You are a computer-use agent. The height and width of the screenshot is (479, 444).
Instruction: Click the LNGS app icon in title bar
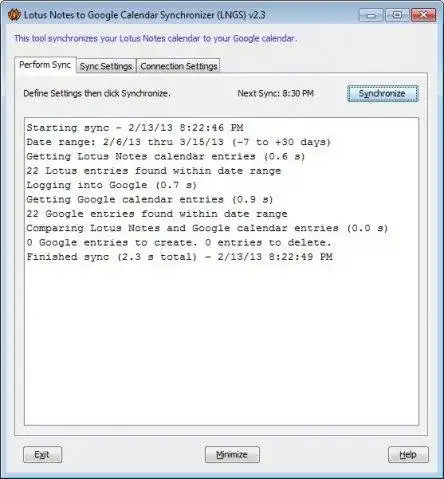14,15
